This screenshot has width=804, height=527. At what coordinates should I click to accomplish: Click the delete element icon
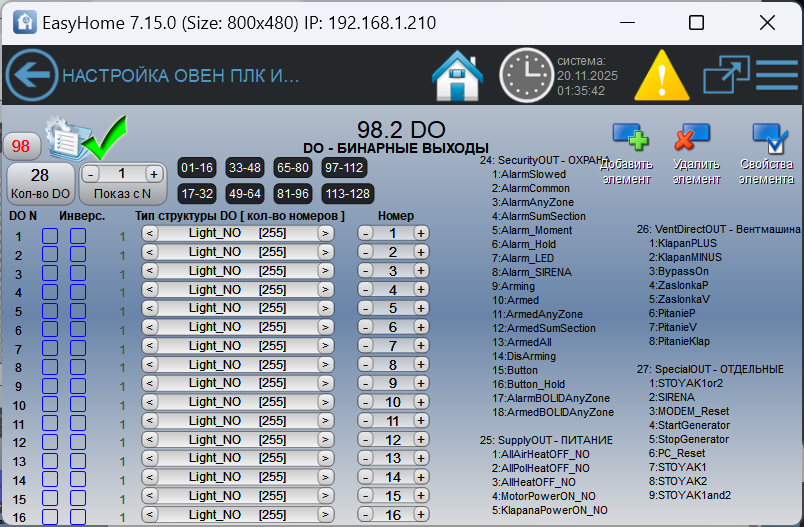pyautogui.click(x=691, y=140)
